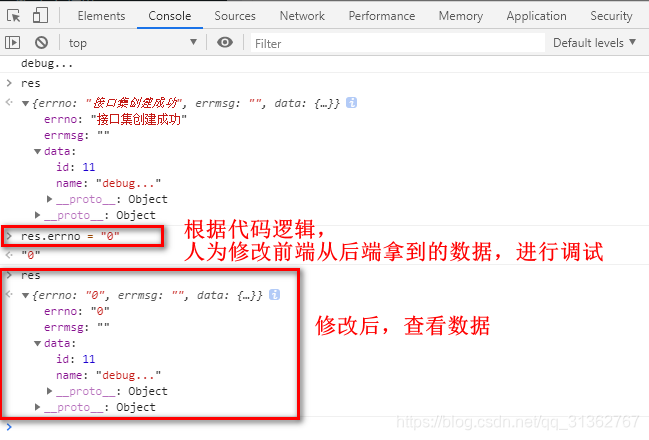Show the console sidebar
Image resolution: width=649 pixels, height=440 pixels.
[x=13, y=43]
